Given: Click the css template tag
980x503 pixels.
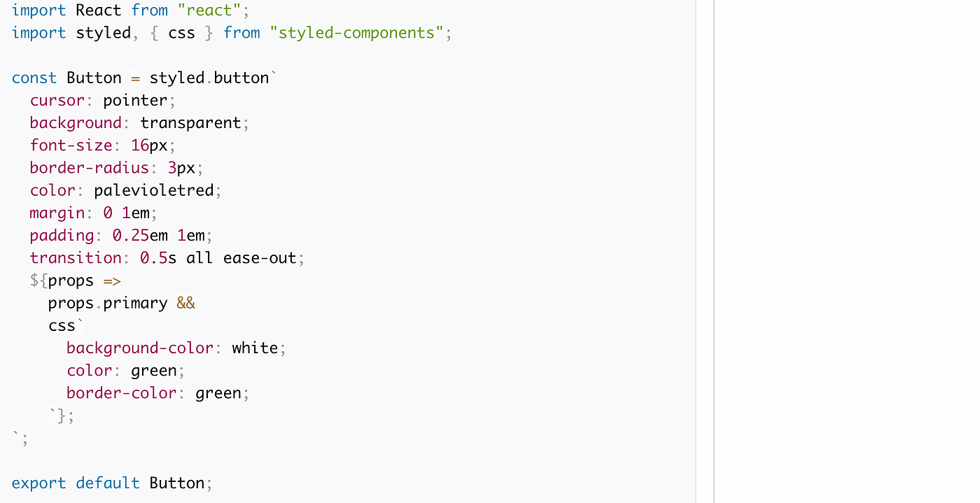Looking at the screenshot, I should [x=62, y=325].
